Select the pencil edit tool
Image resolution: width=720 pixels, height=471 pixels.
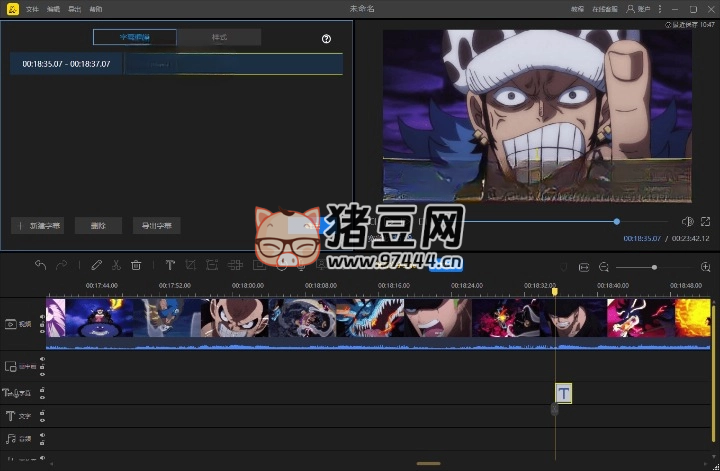(x=96, y=265)
